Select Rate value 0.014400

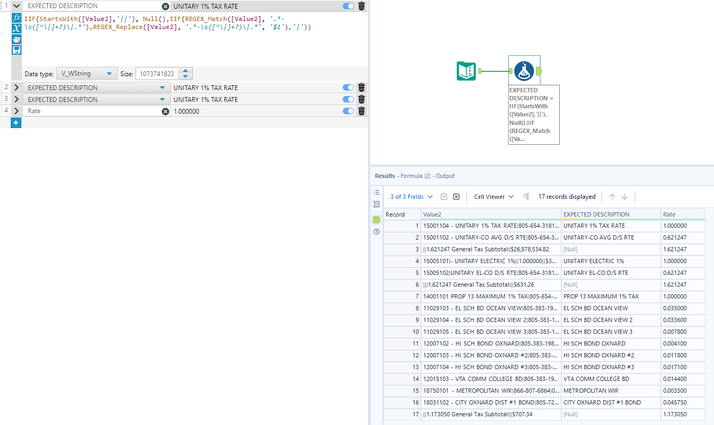682,379
